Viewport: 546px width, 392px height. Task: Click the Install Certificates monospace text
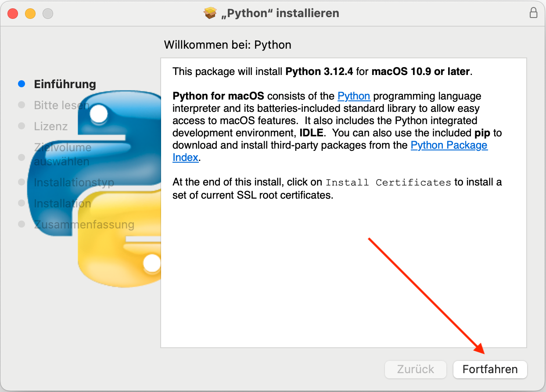click(388, 182)
